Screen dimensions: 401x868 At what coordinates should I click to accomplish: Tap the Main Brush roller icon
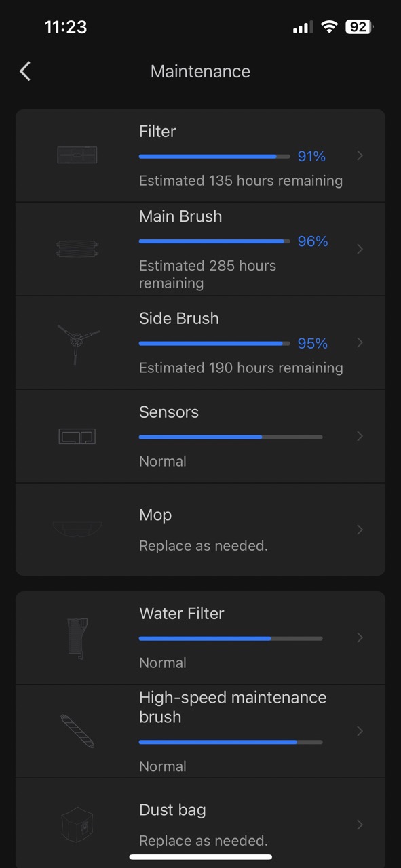(77, 249)
